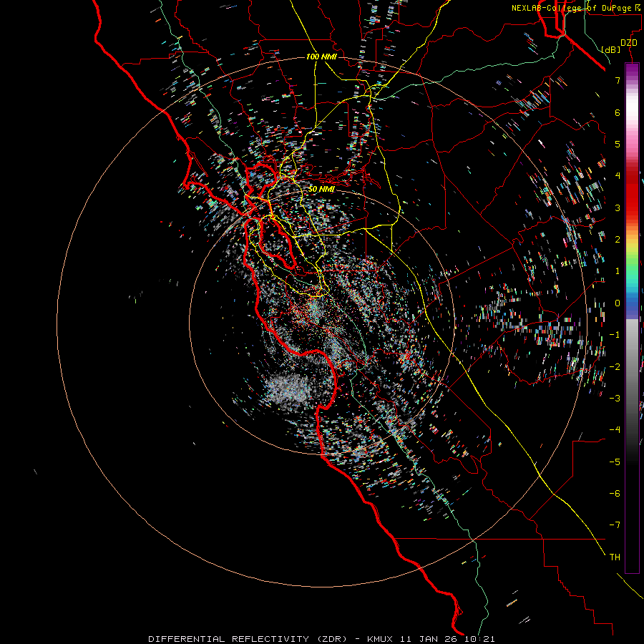Click the "50 NMI" range ring label
The height and width of the screenshot is (644, 644).
321,189
